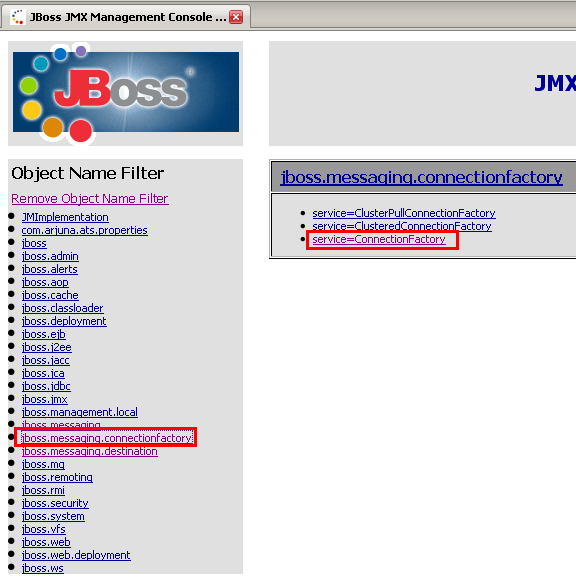Screen dimensions: 576x582
Task: Click the jboss.messaging.connectionfactory heading link
Action: click(x=421, y=177)
